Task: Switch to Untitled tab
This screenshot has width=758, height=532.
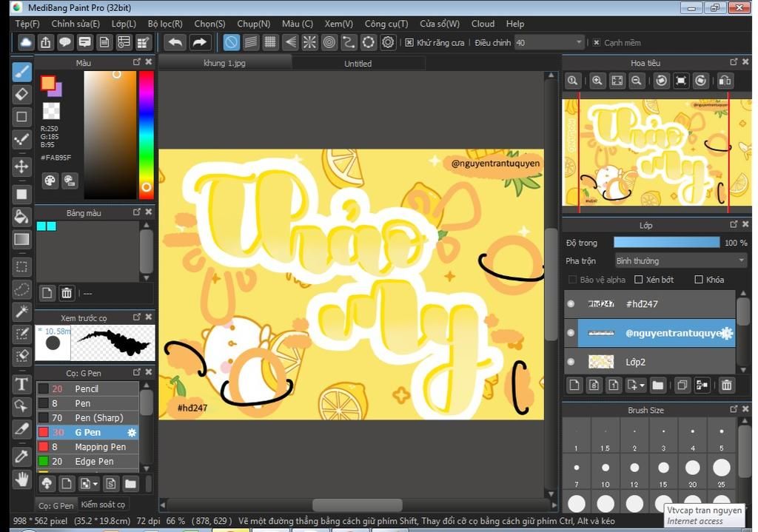Action: (x=358, y=64)
